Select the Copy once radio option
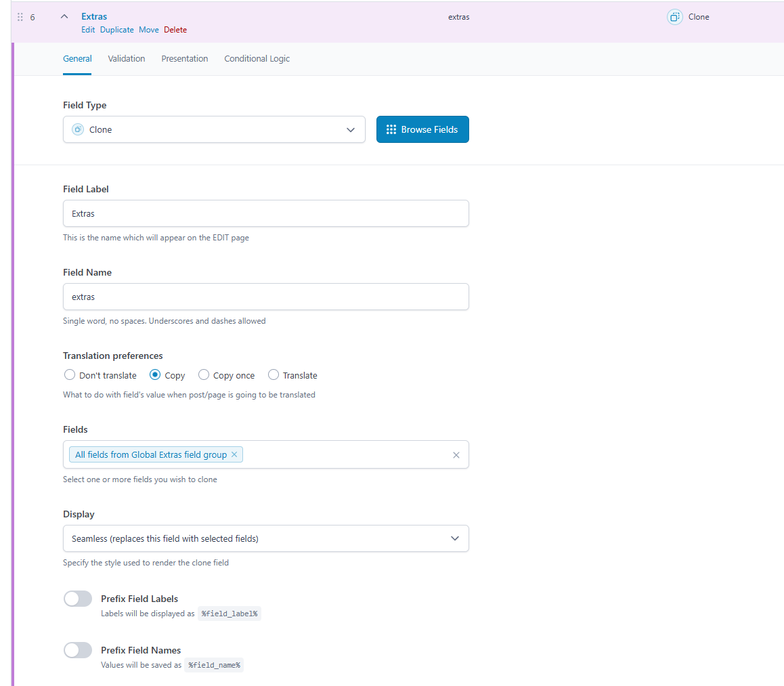The width and height of the screenshot is (784, 686). (x=204, y=375)
